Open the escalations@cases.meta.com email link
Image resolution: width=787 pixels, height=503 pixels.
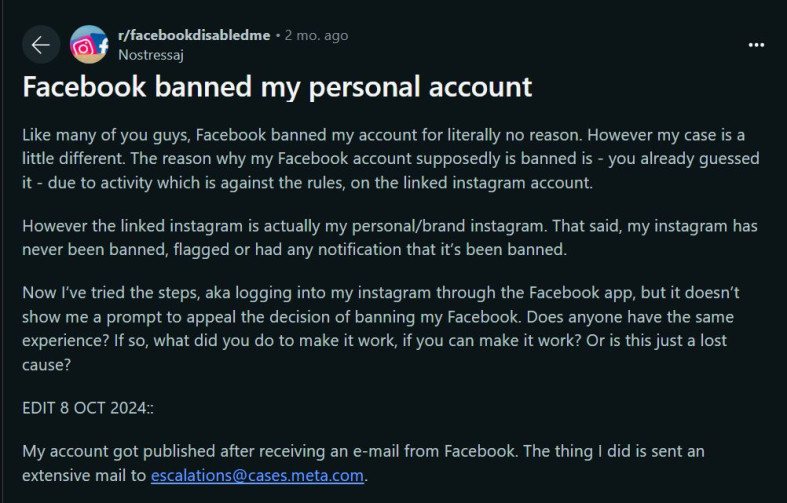257,475
